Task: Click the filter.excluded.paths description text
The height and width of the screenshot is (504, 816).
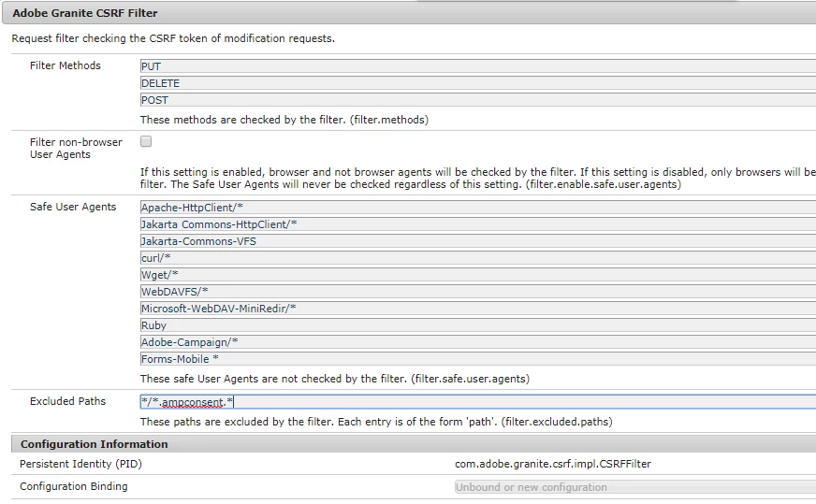Action: tap(376, 422)
